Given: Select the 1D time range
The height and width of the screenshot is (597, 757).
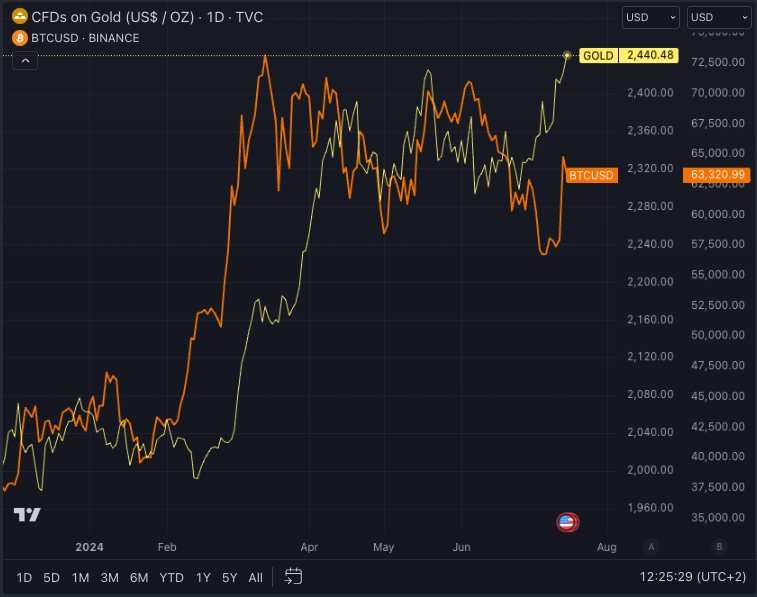Looking at the screenshot, I should pyautogui.click(x=24, y=577).
